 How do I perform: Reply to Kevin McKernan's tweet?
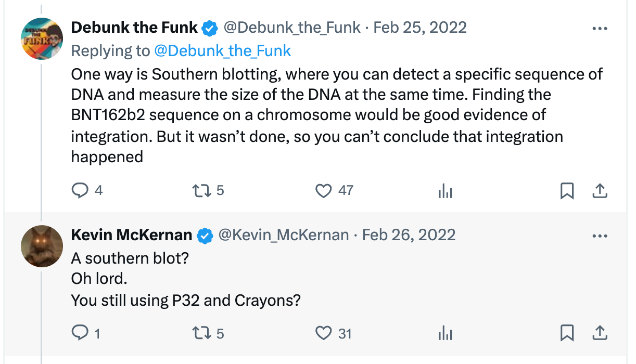tap(80, 332)
